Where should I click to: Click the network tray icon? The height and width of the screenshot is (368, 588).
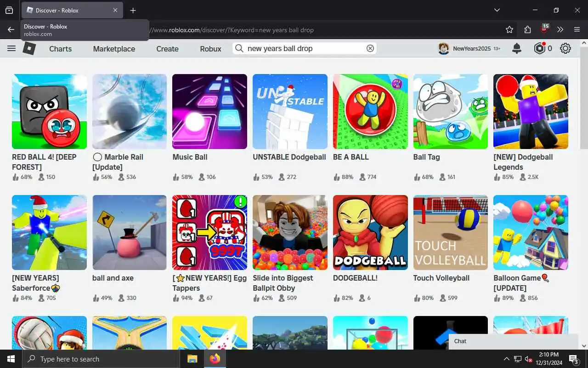(x=517, y=359)
